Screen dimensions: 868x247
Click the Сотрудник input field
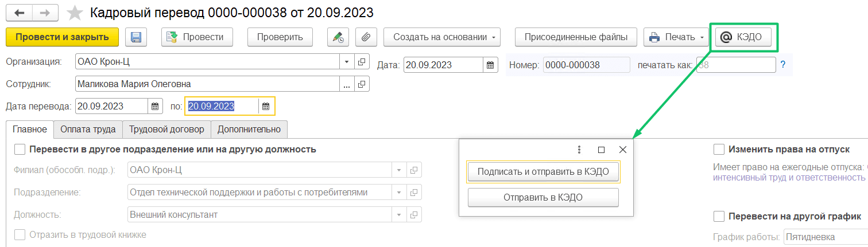(208, 84)
